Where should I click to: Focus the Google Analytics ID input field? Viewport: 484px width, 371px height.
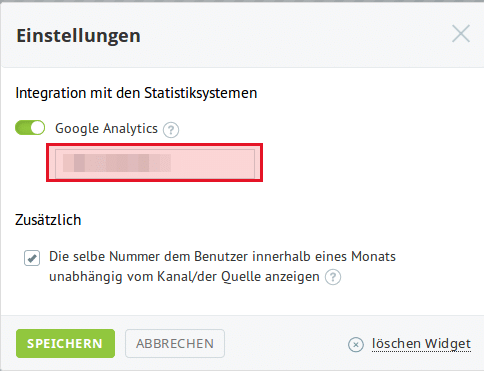(155, 163)
